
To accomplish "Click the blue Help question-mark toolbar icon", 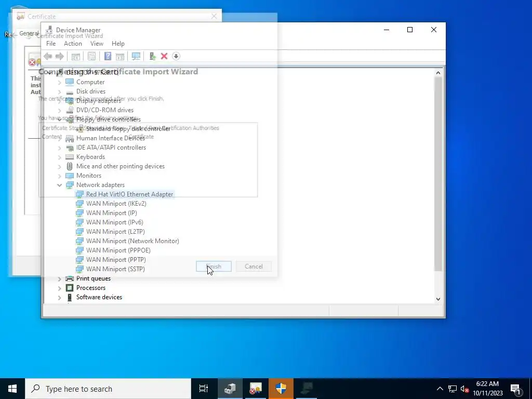I will pos(108,56).
